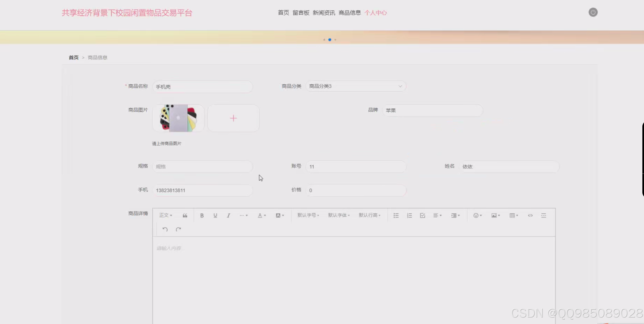Open the 默认字号 font size dropdown
Screen dimensions: 644x324
(x=308, y=215)
